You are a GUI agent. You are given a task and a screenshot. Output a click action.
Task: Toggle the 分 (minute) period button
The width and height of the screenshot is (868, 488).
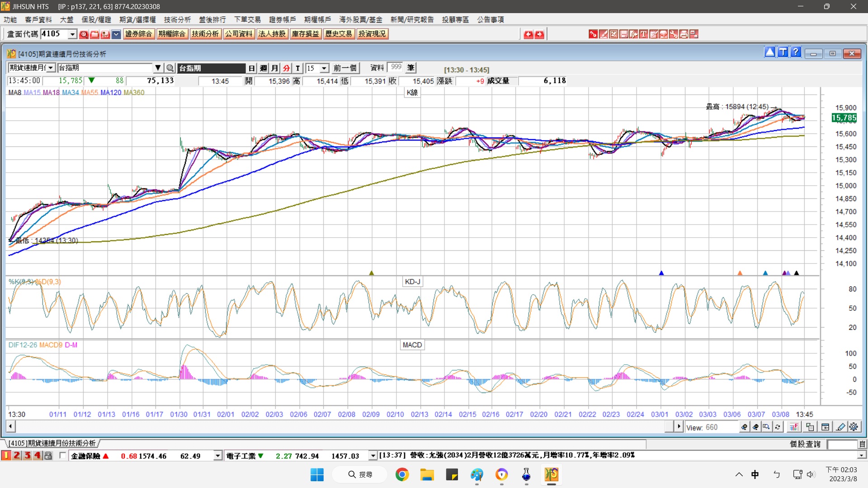286,68
